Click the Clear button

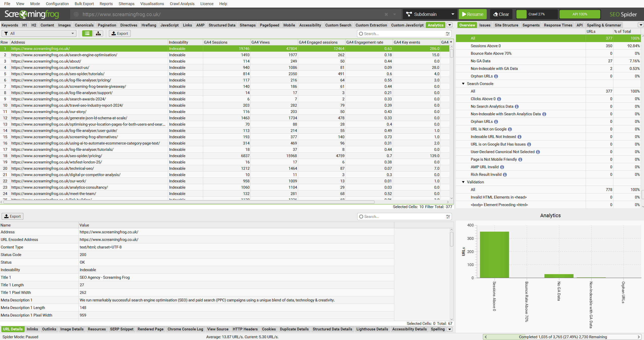pos(501,14)
